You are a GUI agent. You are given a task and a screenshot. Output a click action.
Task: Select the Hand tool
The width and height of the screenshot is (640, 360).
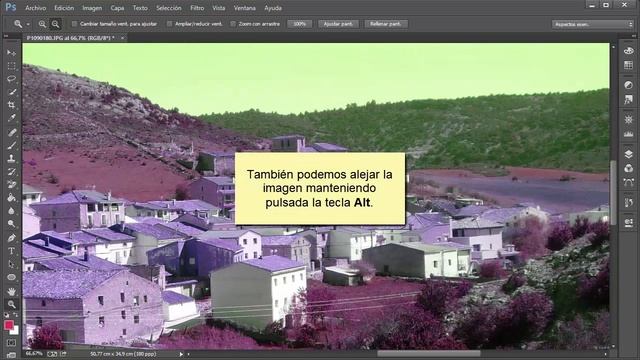point(11,291)
